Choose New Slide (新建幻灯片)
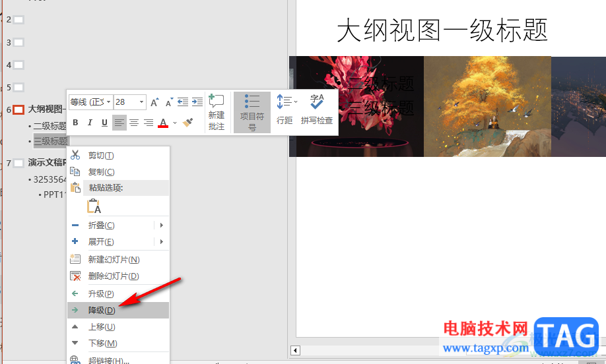Image resolution: width=606 pixels, height=364 pixels. click(x=118, y=259)
